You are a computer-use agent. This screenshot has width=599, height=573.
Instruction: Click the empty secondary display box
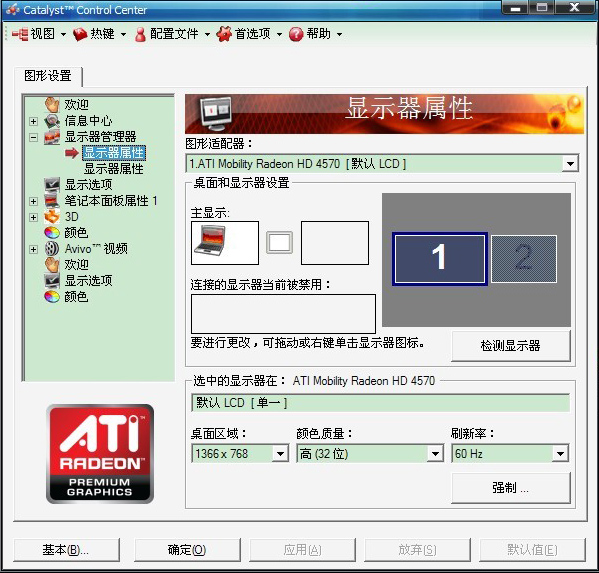pyautogui.click(x=335, y=243)
